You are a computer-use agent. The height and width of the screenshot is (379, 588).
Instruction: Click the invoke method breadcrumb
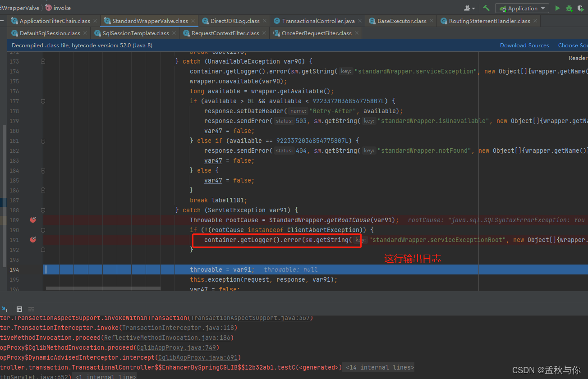58,8
